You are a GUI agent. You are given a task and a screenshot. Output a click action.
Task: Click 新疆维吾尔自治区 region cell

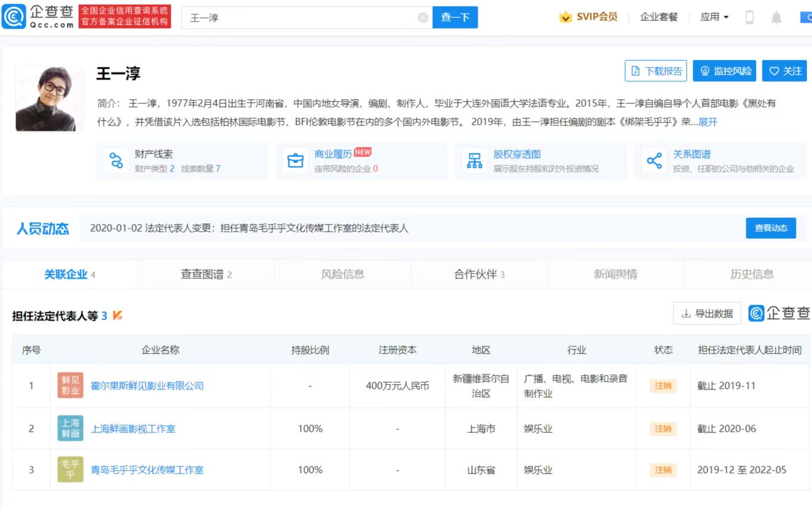pos(481,386)
